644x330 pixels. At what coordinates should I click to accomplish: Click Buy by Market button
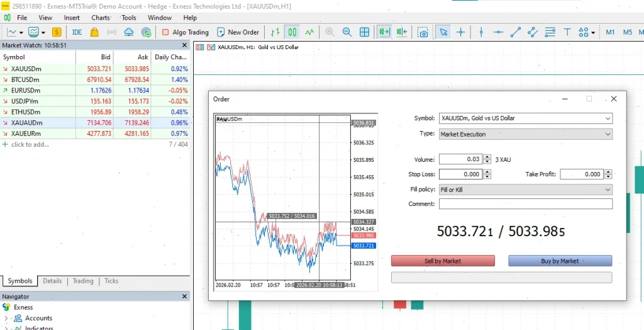pyautogui.click(x=560, y=261)
